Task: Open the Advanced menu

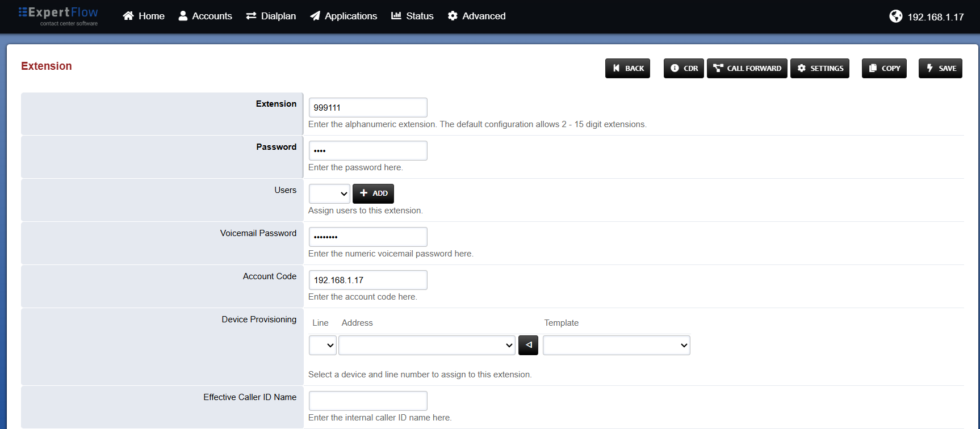Action: (476, 16)
